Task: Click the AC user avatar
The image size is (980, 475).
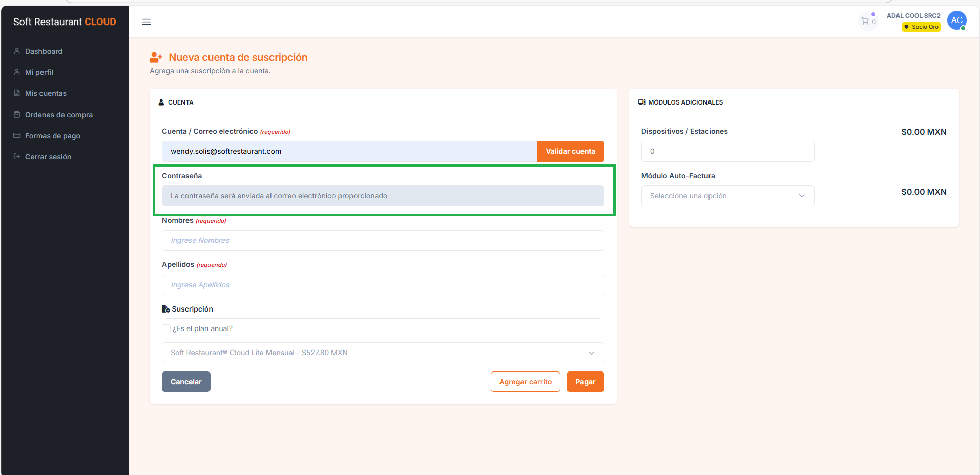Action: pyautogui.click(x=956, y=20)
